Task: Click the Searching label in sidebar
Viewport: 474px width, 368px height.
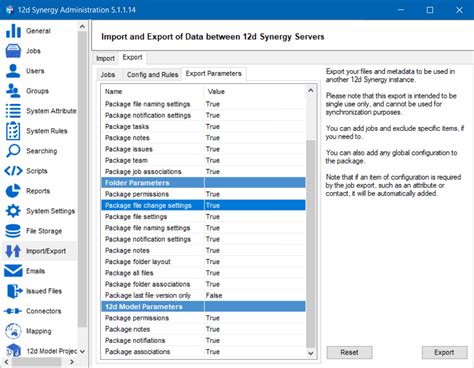Action: coord(42,151)
